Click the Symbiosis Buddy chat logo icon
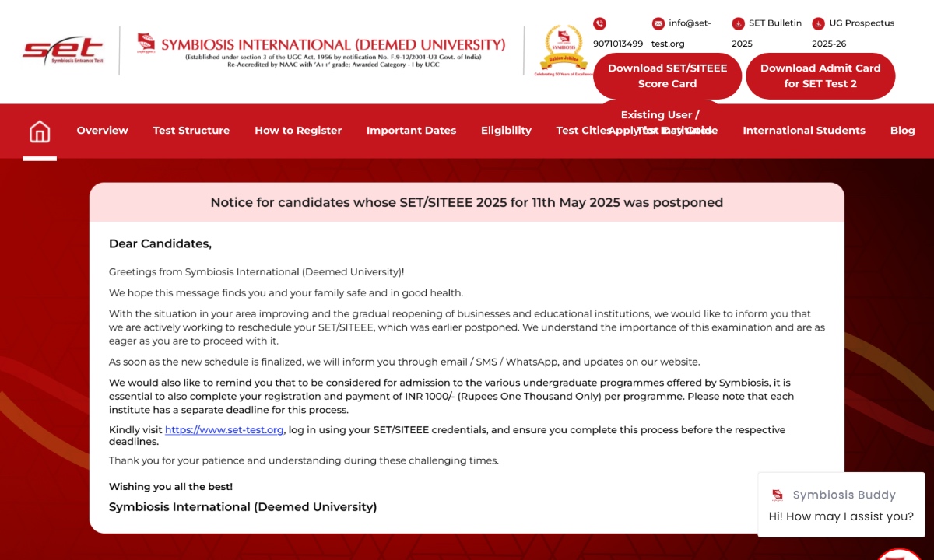 778,495
